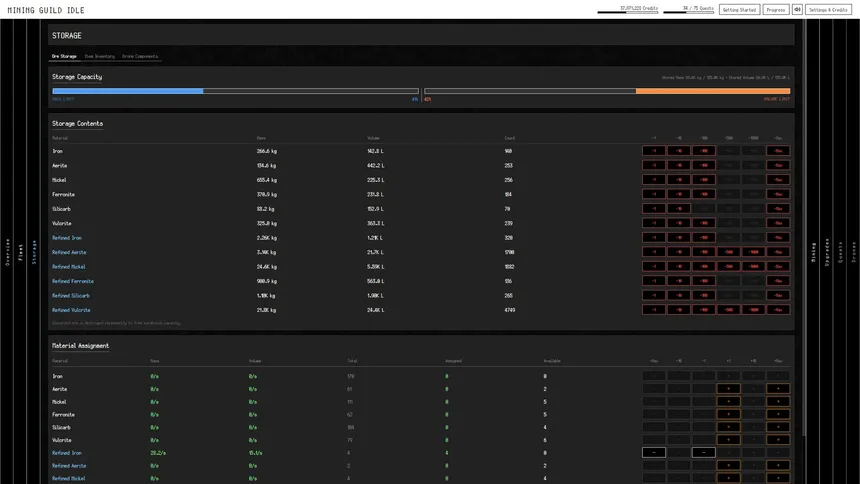Discard 10 Refined Iron from storage
The height and width of the screenshot is (484, 860).
pos(678,238)
